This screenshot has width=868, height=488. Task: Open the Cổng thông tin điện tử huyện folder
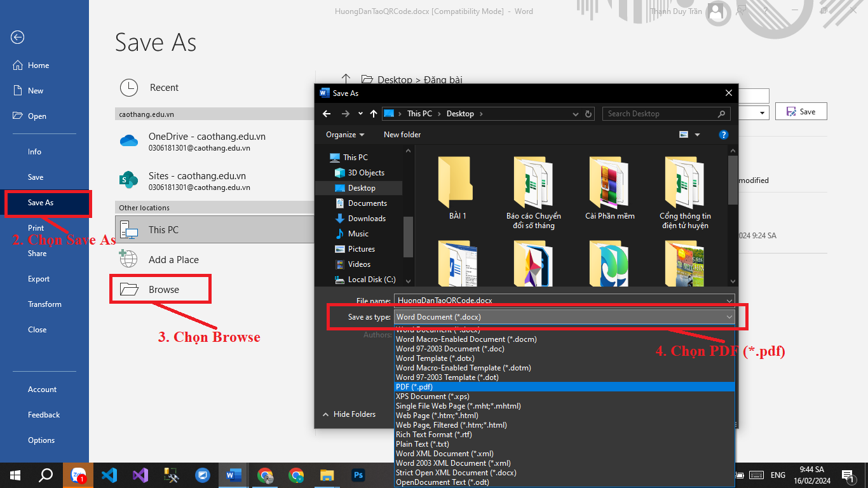pyautogui.click(x=685, y=192)
